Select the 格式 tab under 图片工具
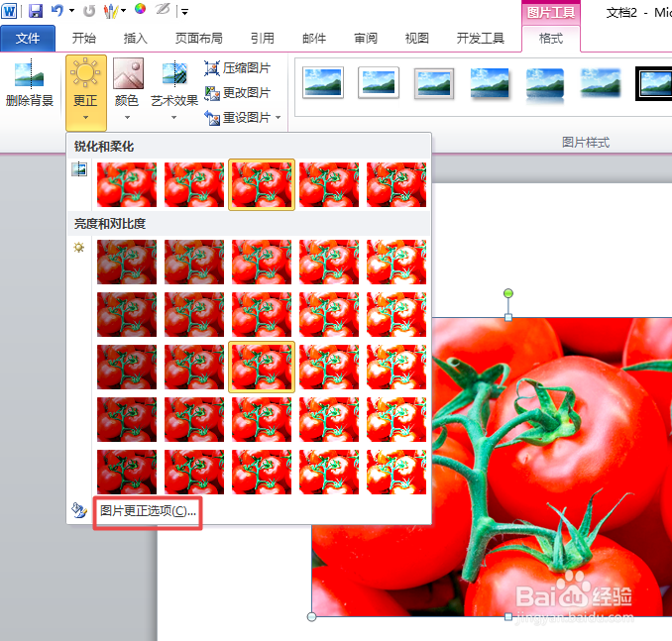Viewport: 672px width, 641px height. [551, 39]
